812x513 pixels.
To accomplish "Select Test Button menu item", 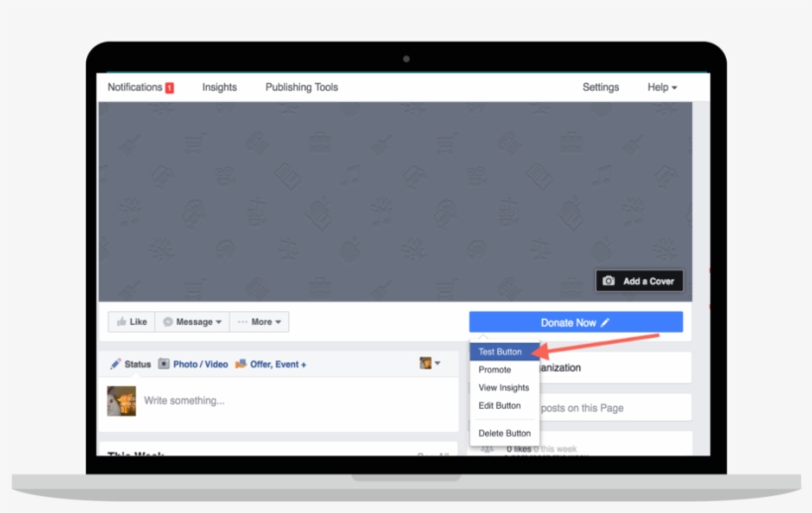I will point(504,352).
